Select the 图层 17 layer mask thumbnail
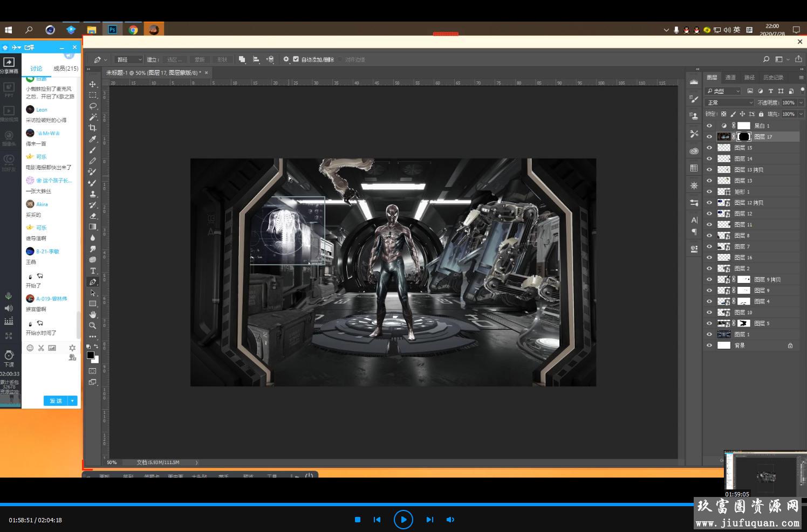 744,137
